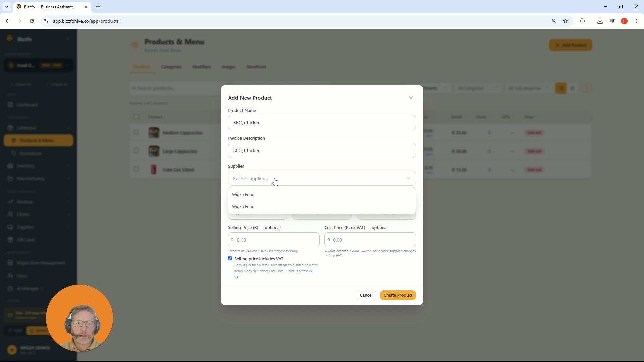Uncheck Selling price includes VAT
The height and width of the screenshot is (362, 644).
tap(230, 258)
